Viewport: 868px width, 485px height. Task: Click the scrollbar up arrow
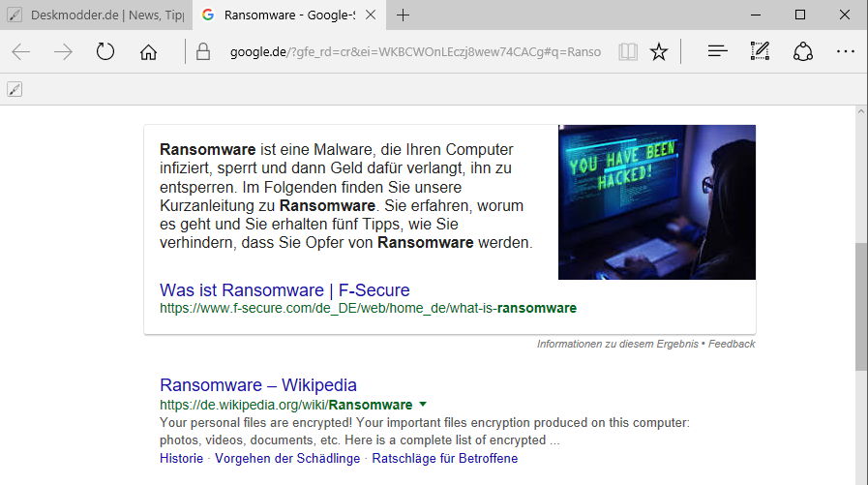click(x=861, y=111)
